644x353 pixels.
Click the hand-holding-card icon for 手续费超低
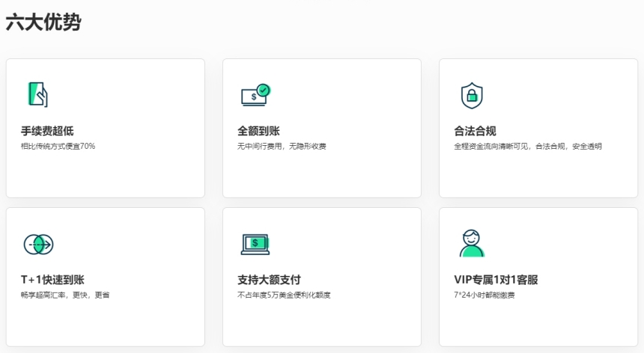pos(37,95)
